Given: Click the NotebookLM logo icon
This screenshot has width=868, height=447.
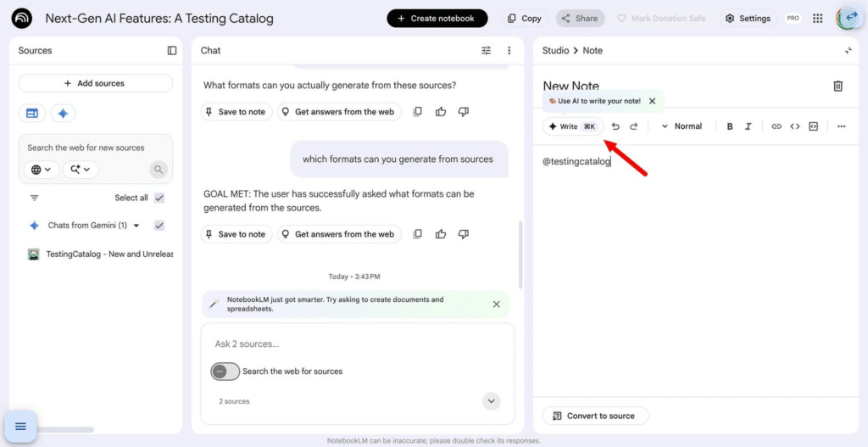Looking at the screenshot, I should click(x=21, y=19).
